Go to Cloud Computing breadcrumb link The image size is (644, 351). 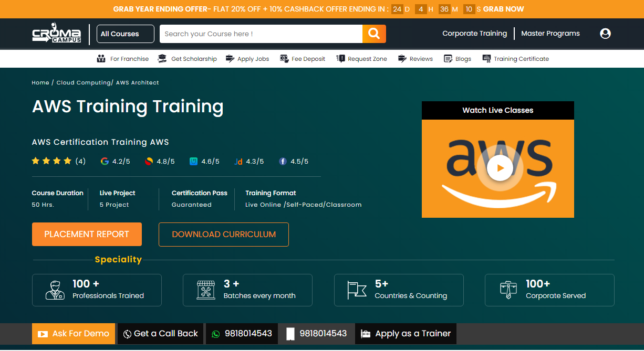click(x=84, y=83)
